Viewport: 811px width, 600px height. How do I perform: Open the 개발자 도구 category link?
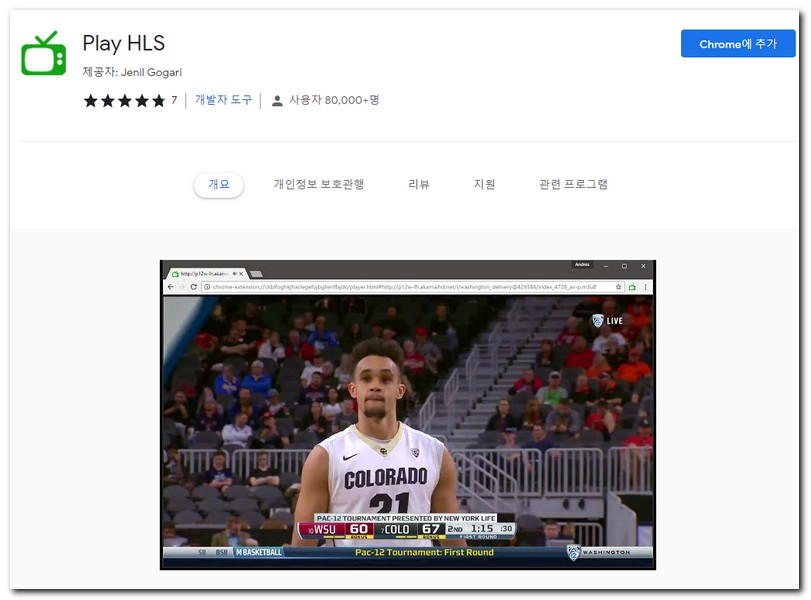coord(223,101)
